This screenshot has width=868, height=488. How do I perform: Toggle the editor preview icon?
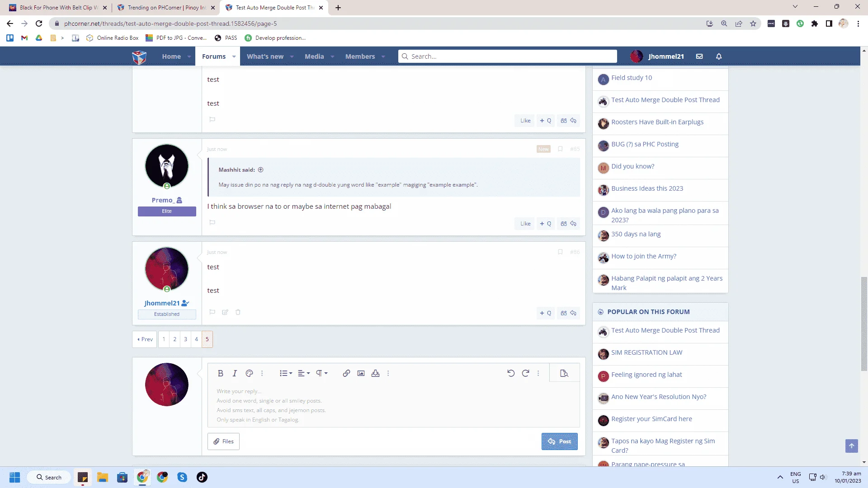pyautogui.click(x=564, y=373)
